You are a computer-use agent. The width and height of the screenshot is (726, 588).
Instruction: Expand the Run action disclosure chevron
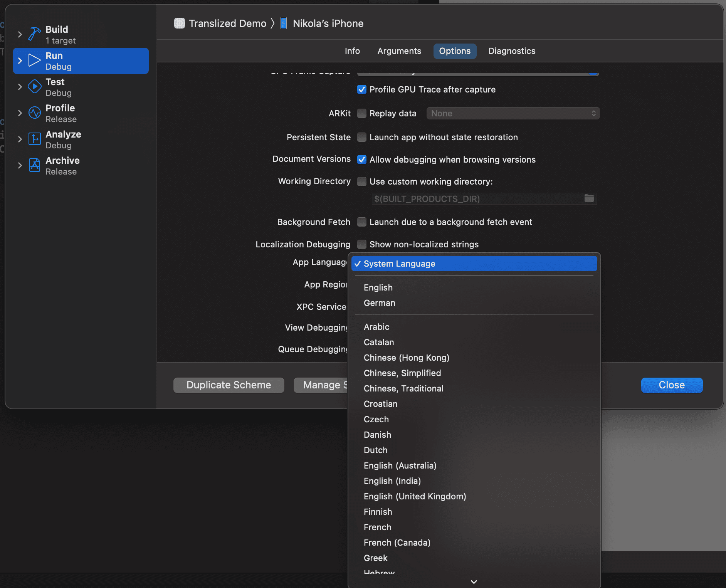(20, 60)
